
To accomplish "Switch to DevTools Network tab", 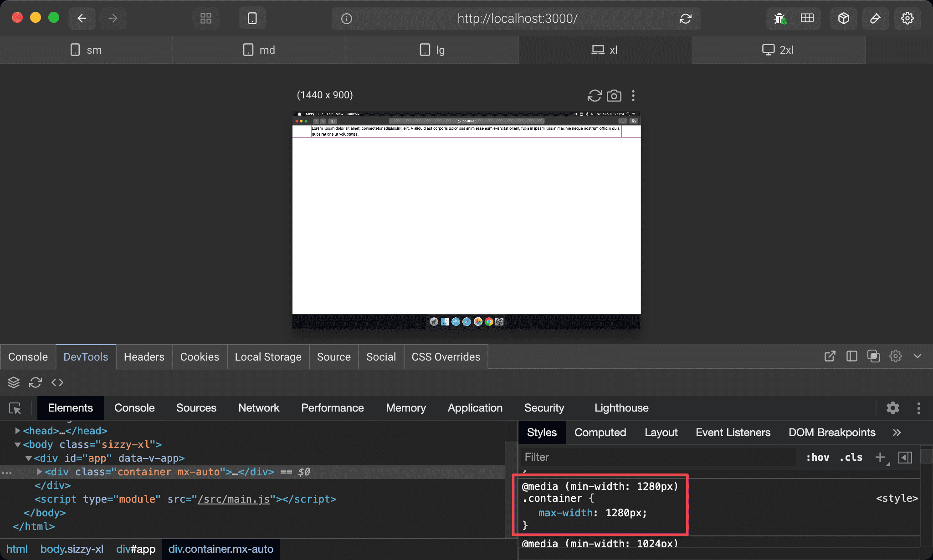I will click(x=259, y=408).
